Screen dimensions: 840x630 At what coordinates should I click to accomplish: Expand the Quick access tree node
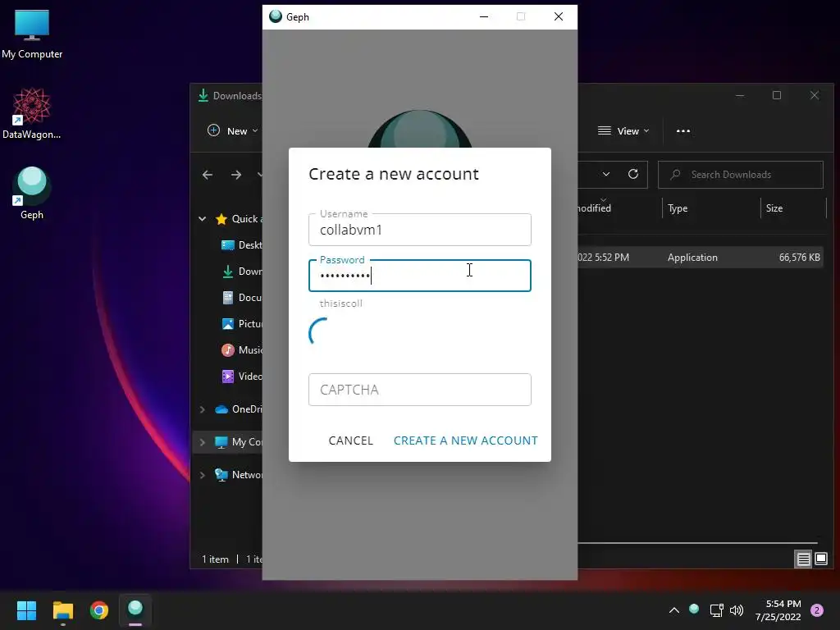[x=203, y=218]
